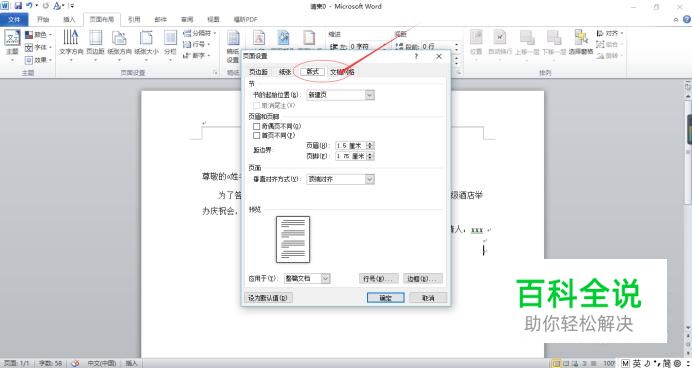Click the 页面: 1/1 status bar entry

click(x=17, y=363)
